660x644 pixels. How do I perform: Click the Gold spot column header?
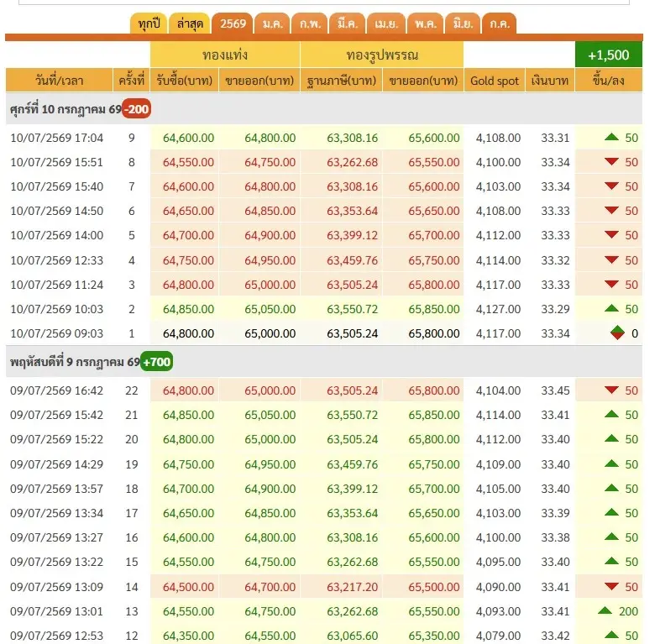tap(495, 80)
